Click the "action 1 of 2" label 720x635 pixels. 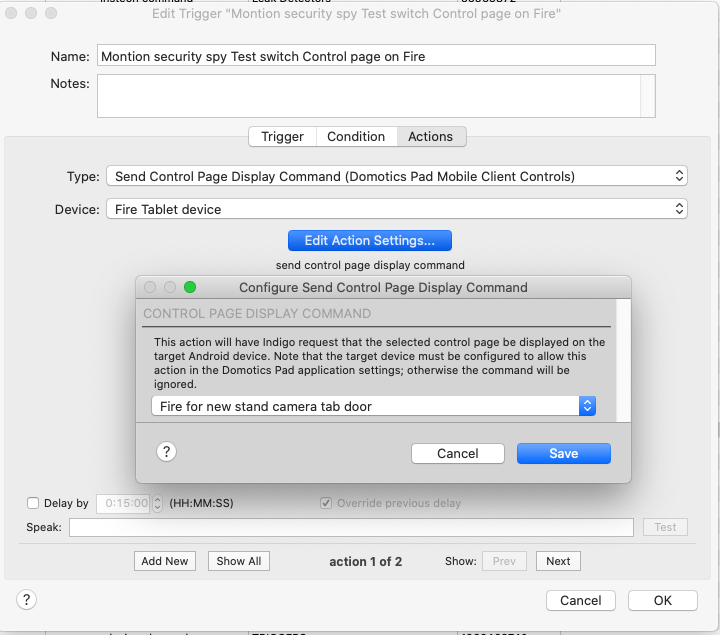(x=366, y=562)
